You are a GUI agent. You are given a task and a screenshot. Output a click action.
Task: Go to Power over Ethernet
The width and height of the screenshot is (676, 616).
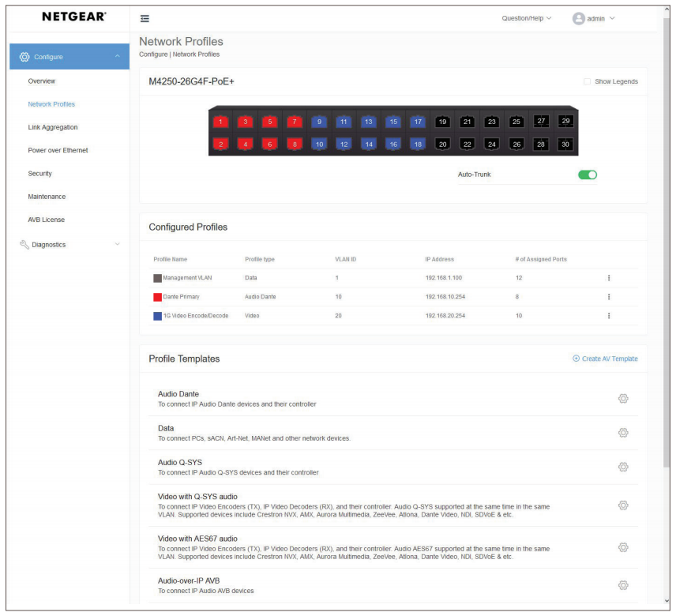pyautogui.click(x=58, y=150)
